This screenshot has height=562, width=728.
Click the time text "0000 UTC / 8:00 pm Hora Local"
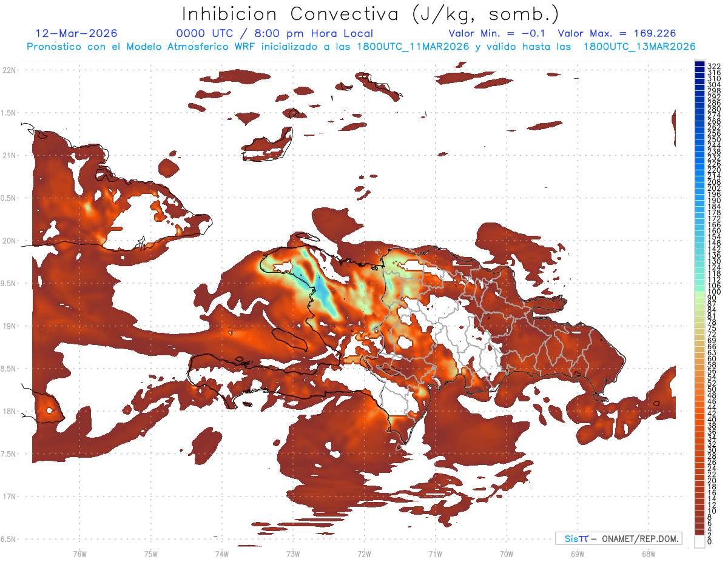(274, 33)
